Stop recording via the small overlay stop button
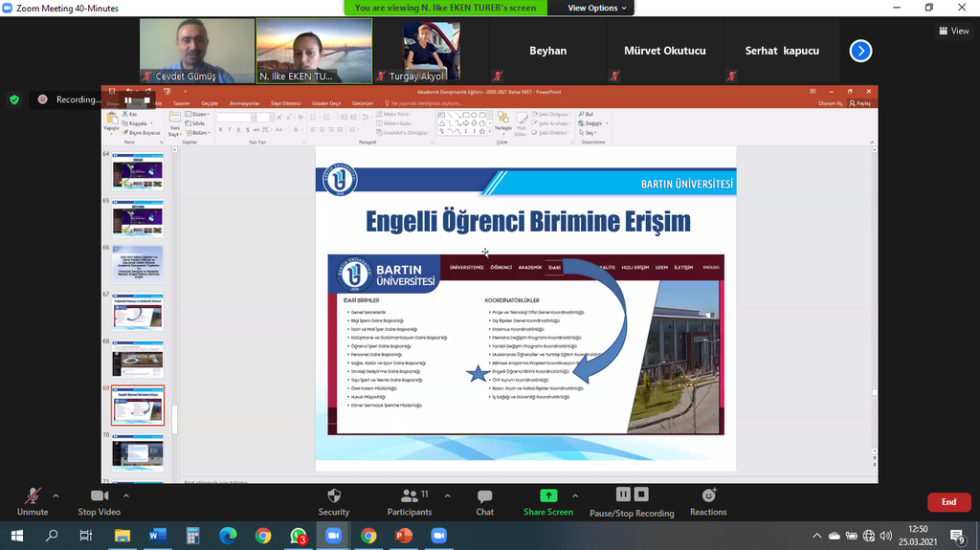Image resolution: width=980 pixels, height=550 pixels. pyautogui.click(x=146, y=100)
